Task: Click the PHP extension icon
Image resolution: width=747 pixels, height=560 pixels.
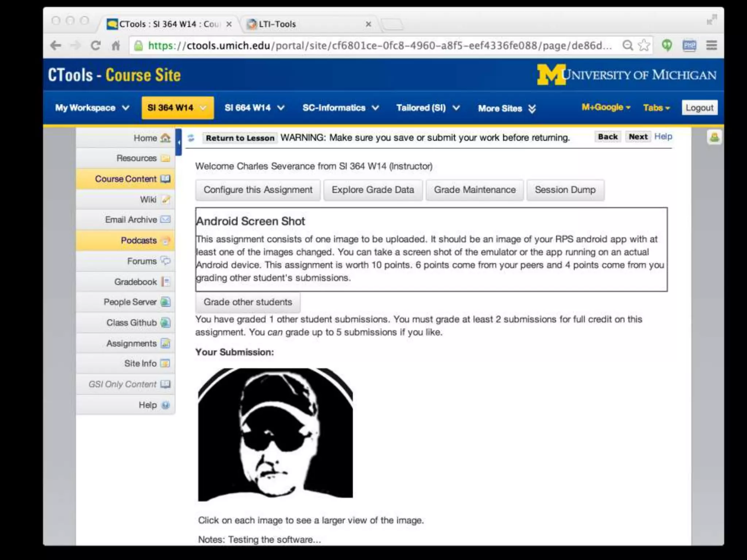Action: [x=689, y=46]
